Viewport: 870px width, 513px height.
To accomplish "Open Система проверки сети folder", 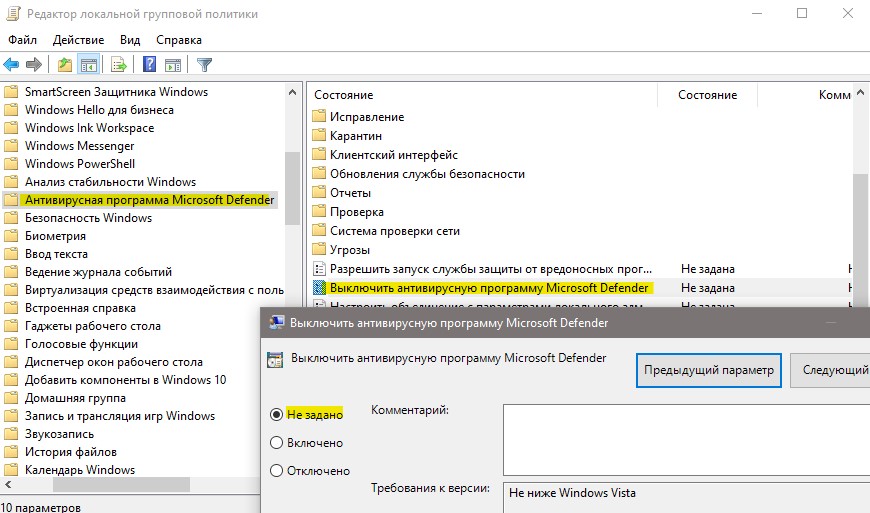I will tap(394, 231).
